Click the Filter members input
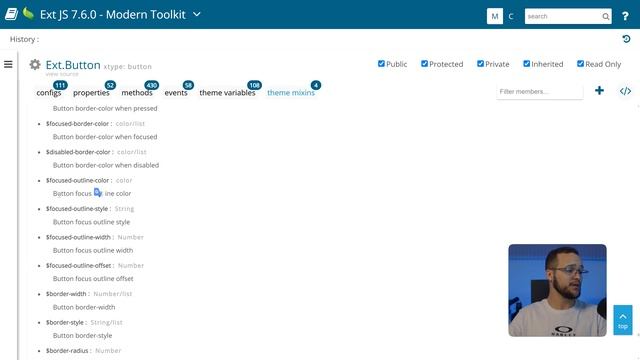Image resolution: width=640 pixels, height=360 pixels. point(540,91)
